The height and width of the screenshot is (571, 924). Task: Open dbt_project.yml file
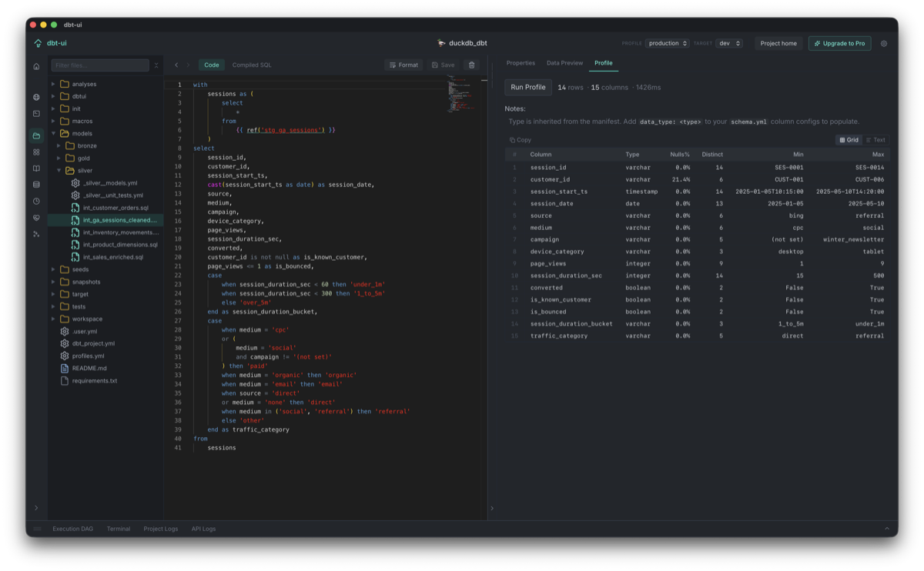tap(93, 344)
